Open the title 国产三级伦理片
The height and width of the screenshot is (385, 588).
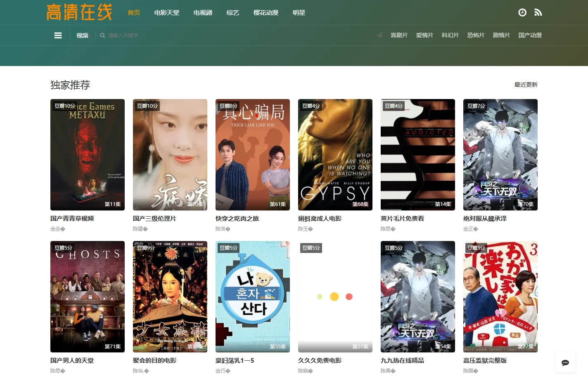(x=154, y=219)
